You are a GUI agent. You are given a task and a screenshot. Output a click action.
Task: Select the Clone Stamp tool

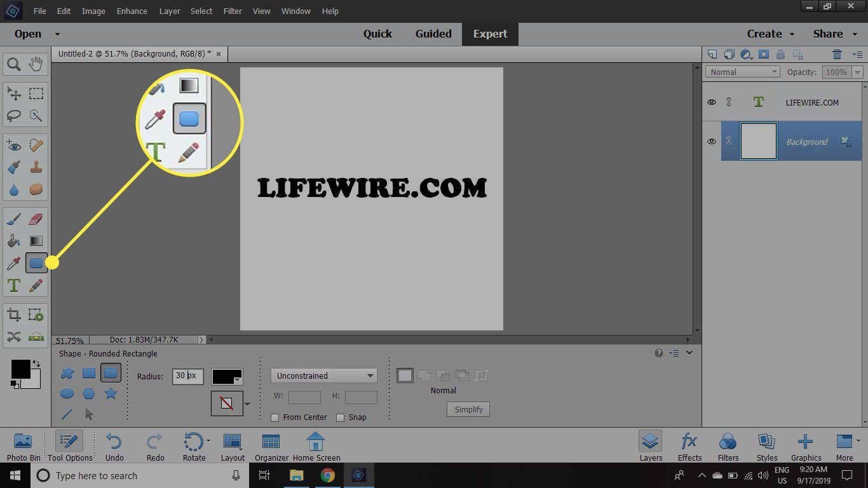click(36, 168)
